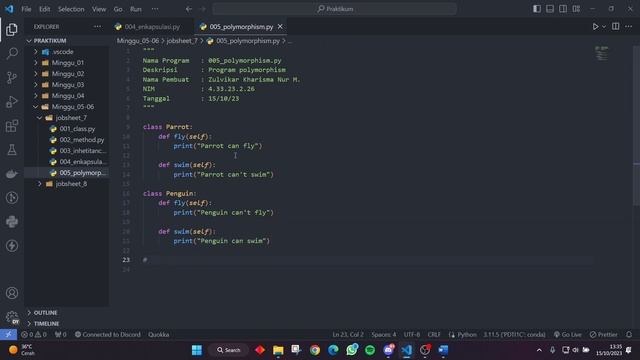Open the Docker view

12,174
